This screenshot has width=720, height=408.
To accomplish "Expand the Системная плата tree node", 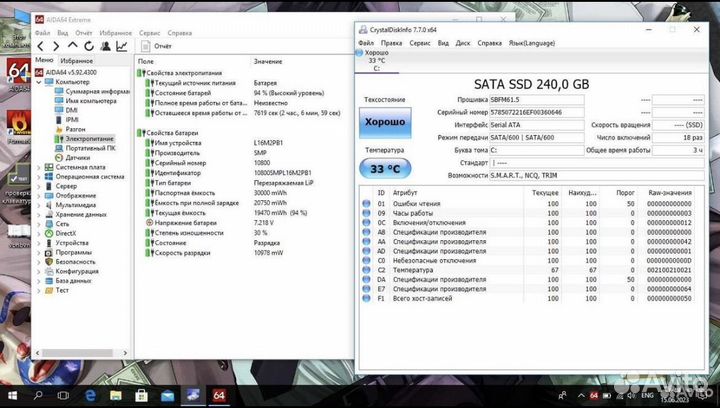I will [x=39, y=167].
